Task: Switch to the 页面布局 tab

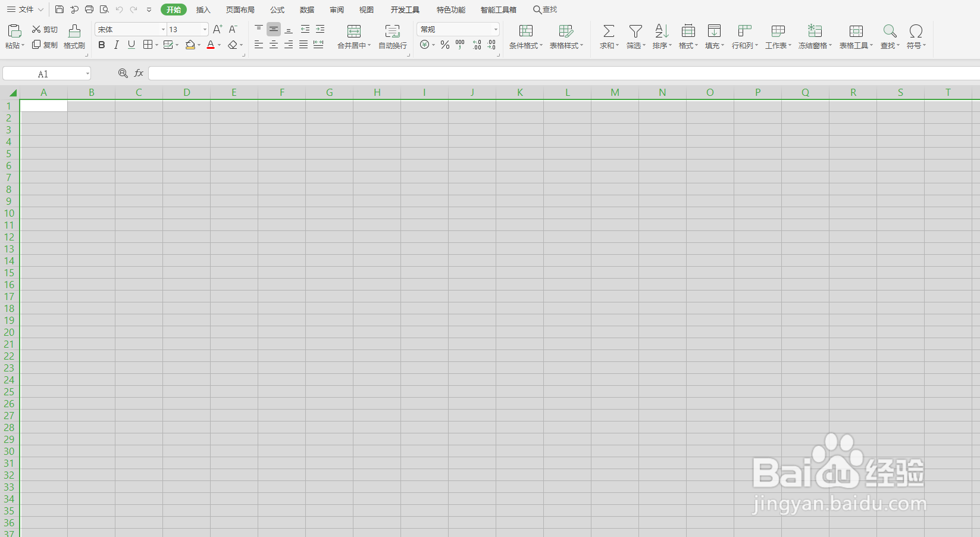Action: [x=240, y=10]
